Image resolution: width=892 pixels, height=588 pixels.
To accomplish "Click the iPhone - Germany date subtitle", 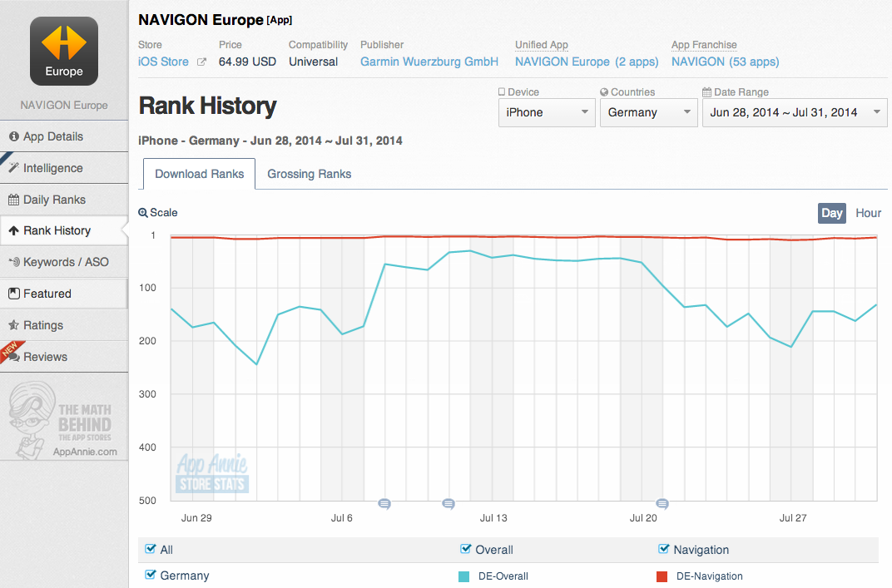I will tap(270, 141).
